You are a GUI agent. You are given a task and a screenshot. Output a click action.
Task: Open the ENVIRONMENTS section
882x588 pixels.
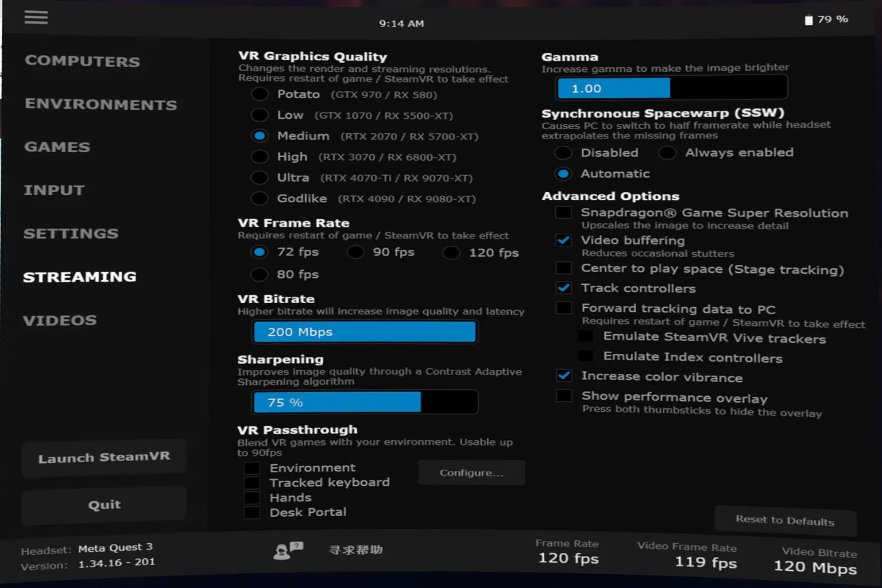(x=100, y=105)
